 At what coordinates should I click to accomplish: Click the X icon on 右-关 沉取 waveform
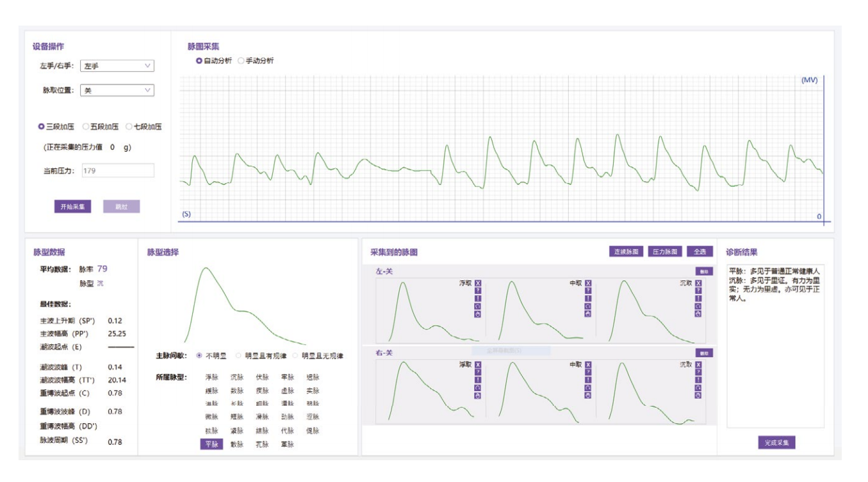coord(698,364)
